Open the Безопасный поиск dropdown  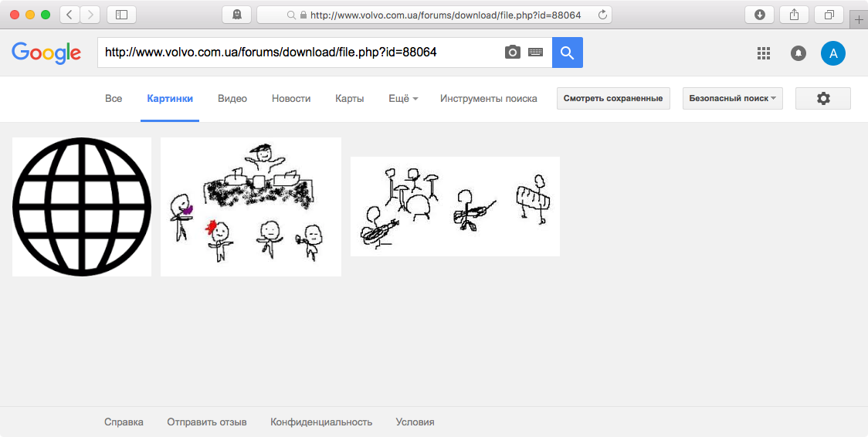coord(732,99)
